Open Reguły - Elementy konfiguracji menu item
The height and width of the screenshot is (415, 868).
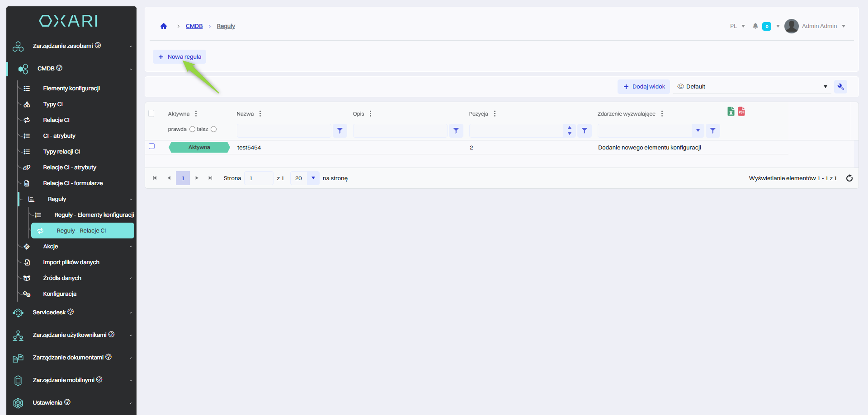[94, 215]
